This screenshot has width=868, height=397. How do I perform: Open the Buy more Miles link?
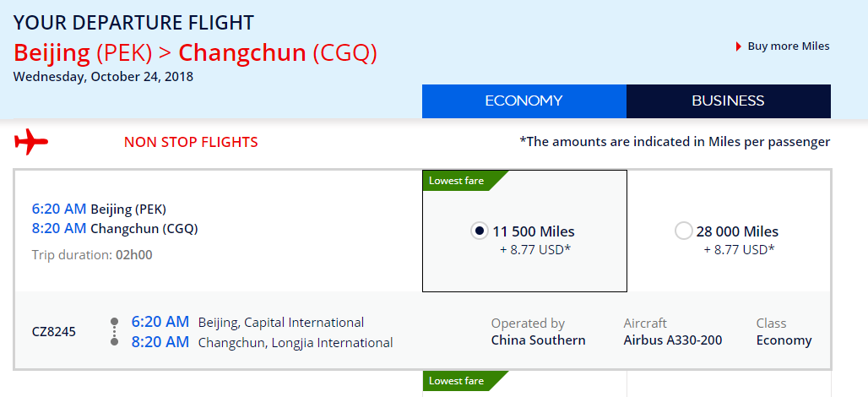point(789,46)
